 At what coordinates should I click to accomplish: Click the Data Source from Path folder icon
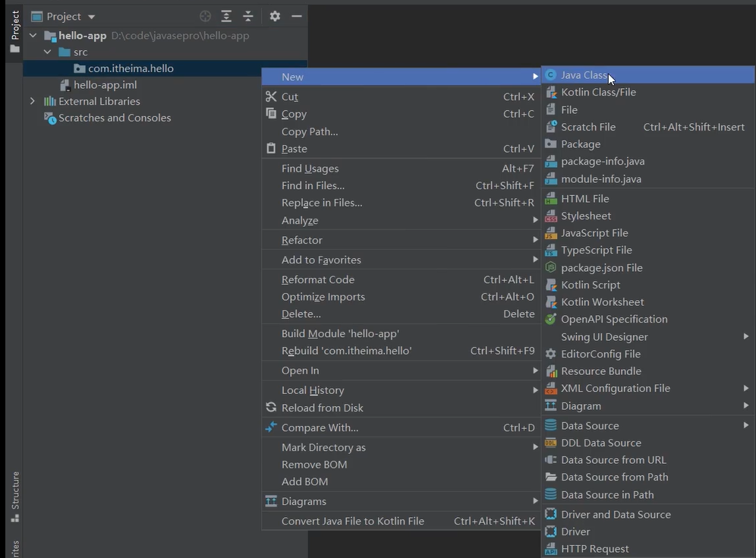[x=550, y=477]
